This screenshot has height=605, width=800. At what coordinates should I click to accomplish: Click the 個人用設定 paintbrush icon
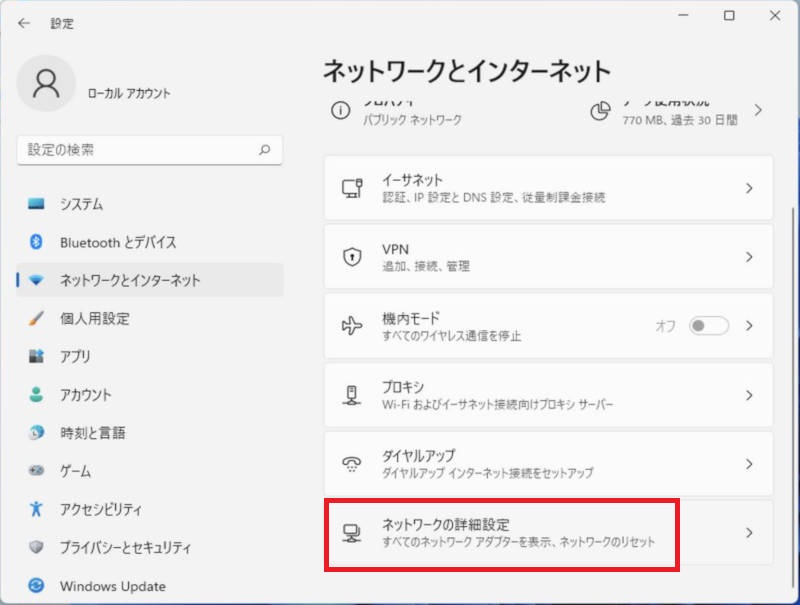36,318
